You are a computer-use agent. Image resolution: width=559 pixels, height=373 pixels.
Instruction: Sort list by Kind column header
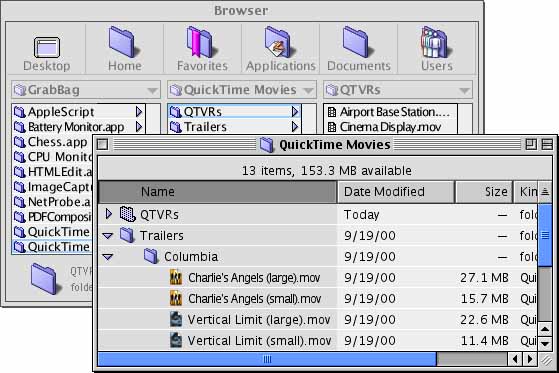point(526,192)
